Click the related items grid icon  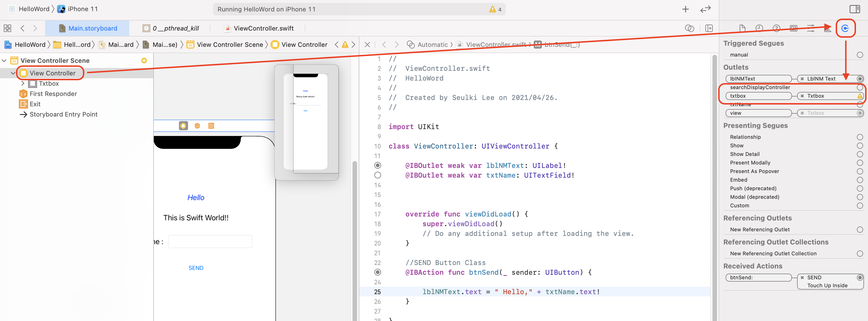pos(7,28)
